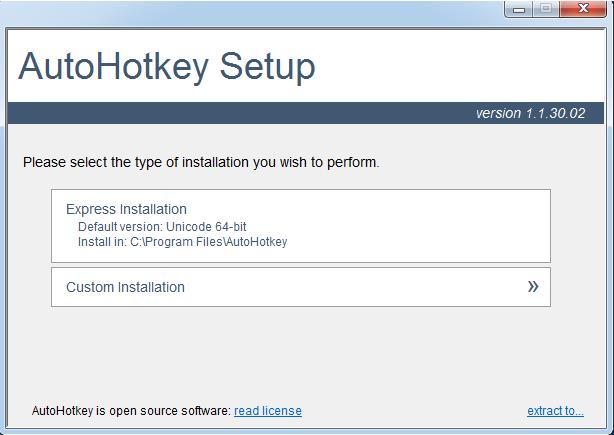Minimize the AutoHotkey Setup window
Viewport: 614px width, 435px height.
tap(519, 9)
